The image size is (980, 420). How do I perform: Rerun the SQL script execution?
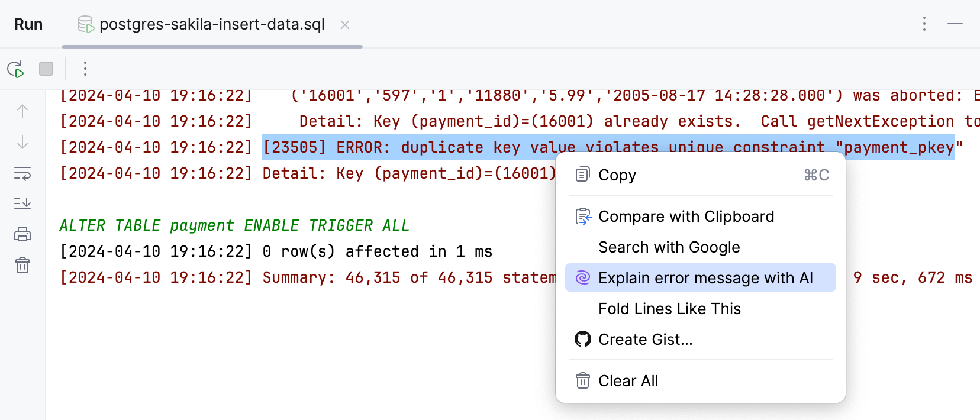(x=16, y=69)
